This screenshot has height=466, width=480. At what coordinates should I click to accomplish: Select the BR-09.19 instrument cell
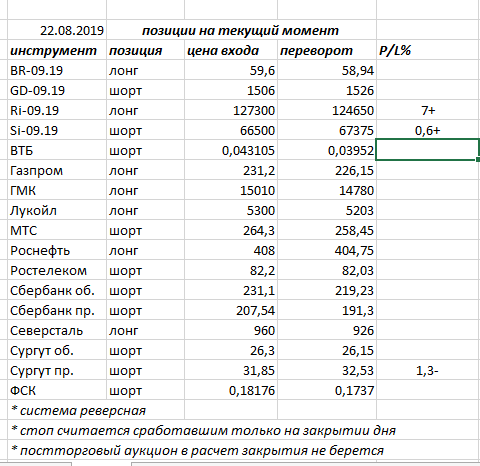point(57,70)
